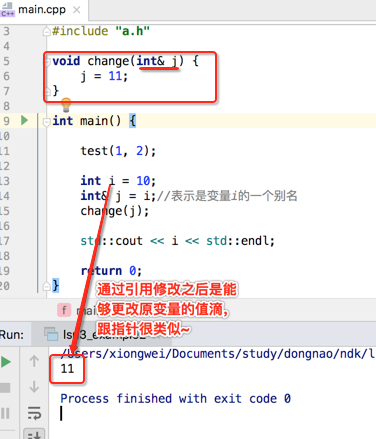This screenshot has width=376, height=439.
Task: Collapse the change function fold marker
Action: (47, 61)
